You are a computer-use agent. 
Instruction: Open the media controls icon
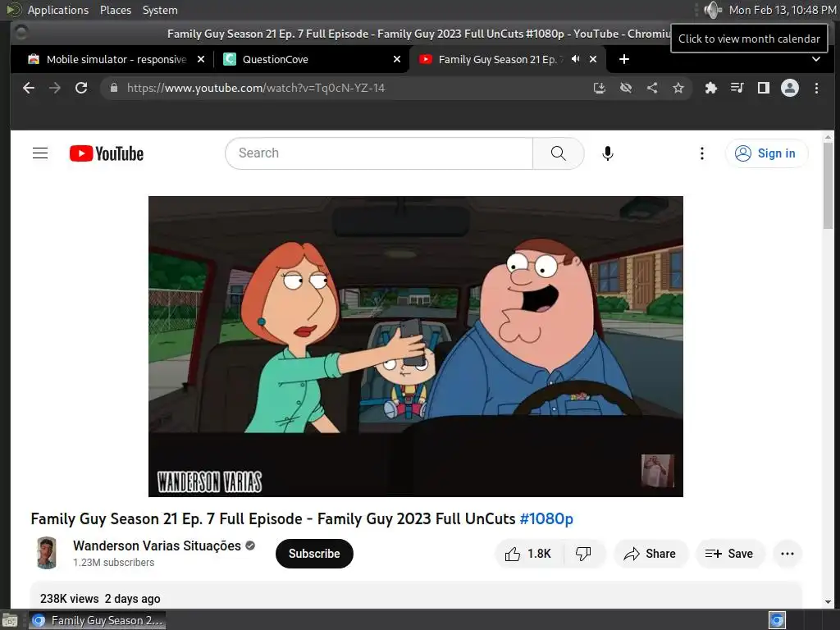[x=737, y=88]
